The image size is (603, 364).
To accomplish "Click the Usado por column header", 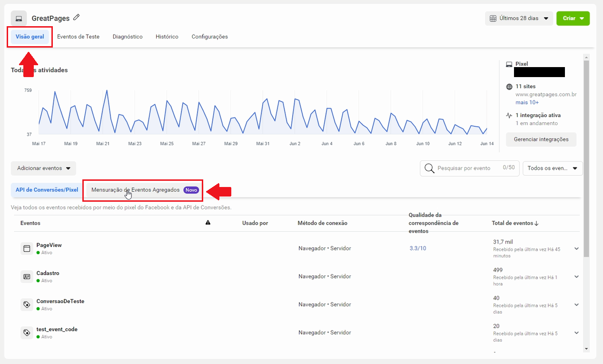I will [255, 223].
